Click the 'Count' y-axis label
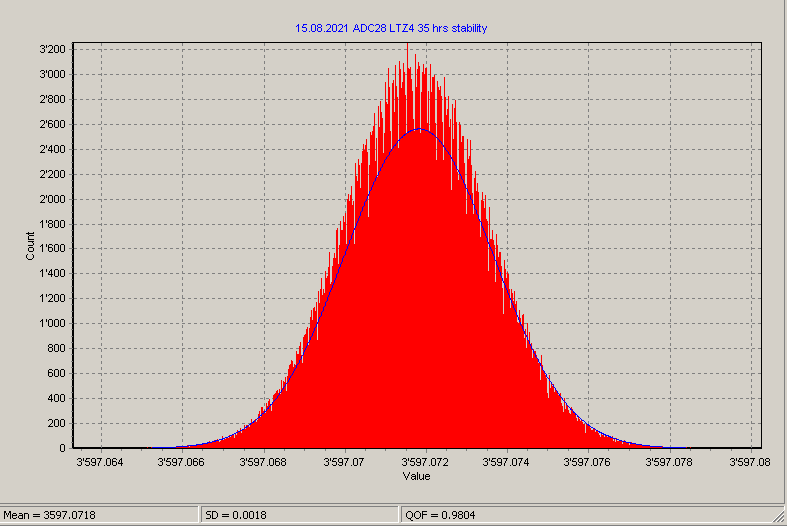787x526 pixels. coord(30,246)
